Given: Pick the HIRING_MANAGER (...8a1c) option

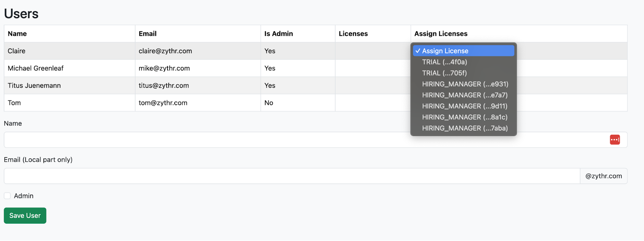Looking at the screenshot, I should click(464, 117).
